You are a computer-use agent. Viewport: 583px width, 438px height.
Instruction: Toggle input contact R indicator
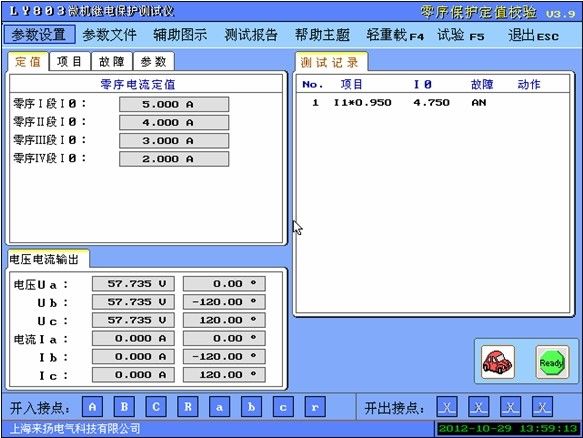pyautogui.click(x=188, y=407)
